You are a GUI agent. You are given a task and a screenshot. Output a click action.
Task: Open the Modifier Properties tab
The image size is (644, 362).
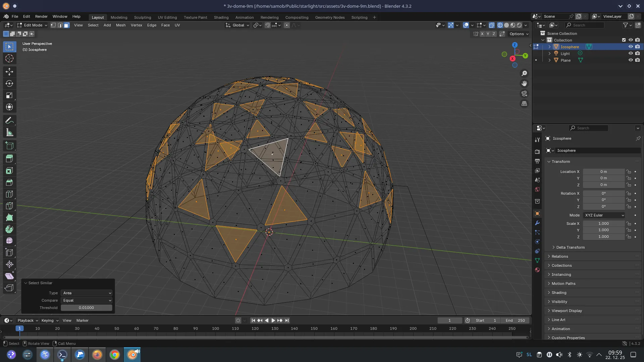(537, 223)
